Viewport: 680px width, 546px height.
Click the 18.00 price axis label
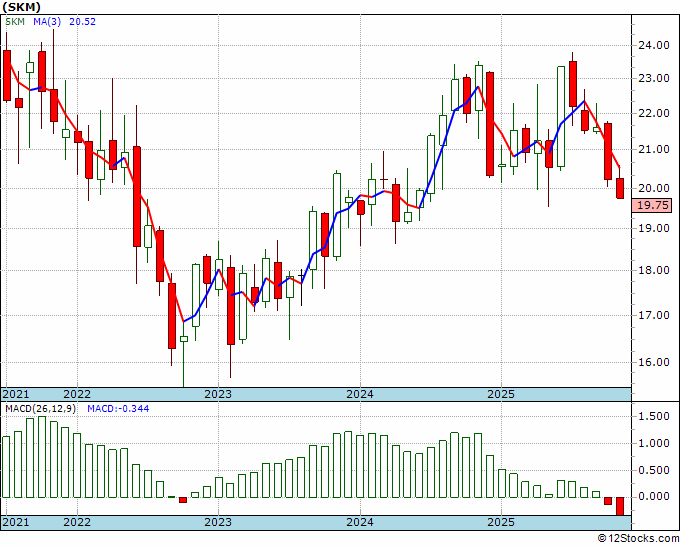point(653,270)
